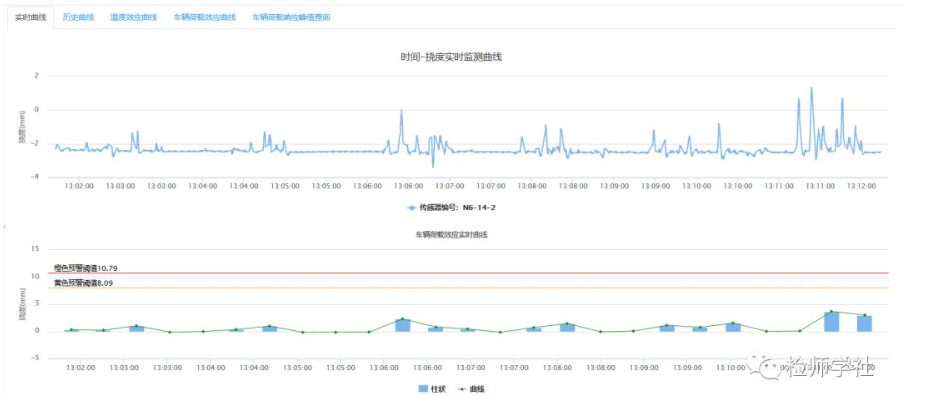Viewport: 941px width, 396px height.
Task: Click the tallest blue bar in lower chart
Action: [x=831, y=322]
